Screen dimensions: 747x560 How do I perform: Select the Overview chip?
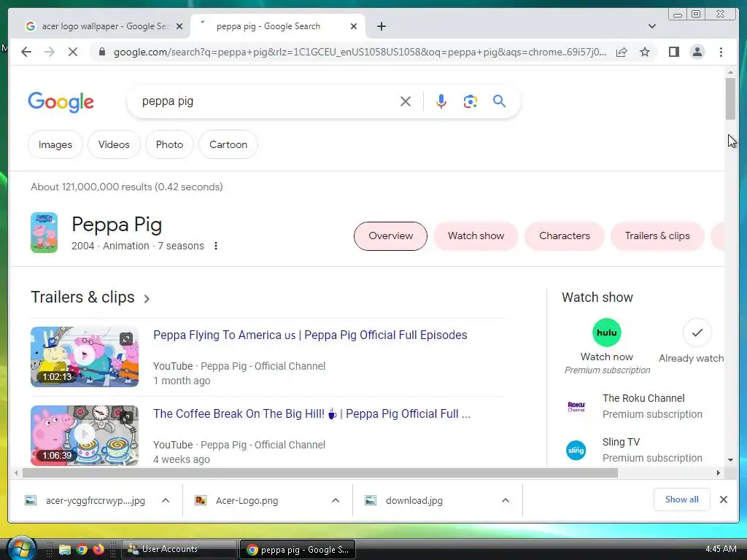coord(391,236)
